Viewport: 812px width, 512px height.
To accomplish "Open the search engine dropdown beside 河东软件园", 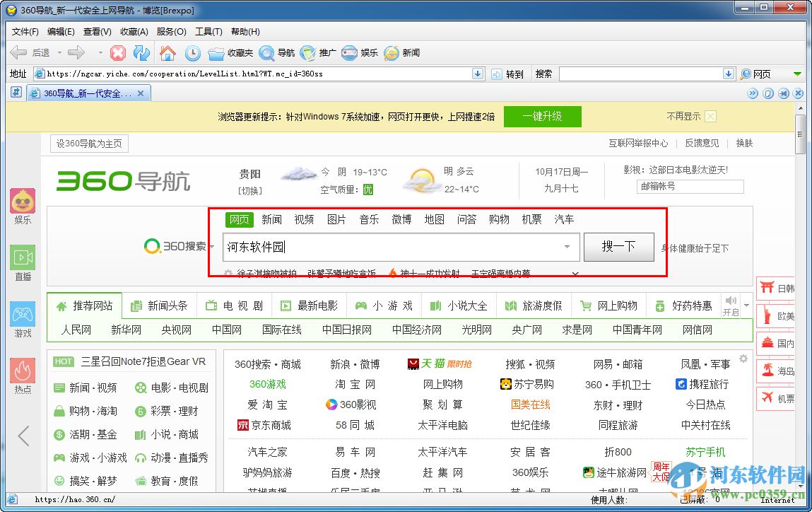I will pos(567,248).
